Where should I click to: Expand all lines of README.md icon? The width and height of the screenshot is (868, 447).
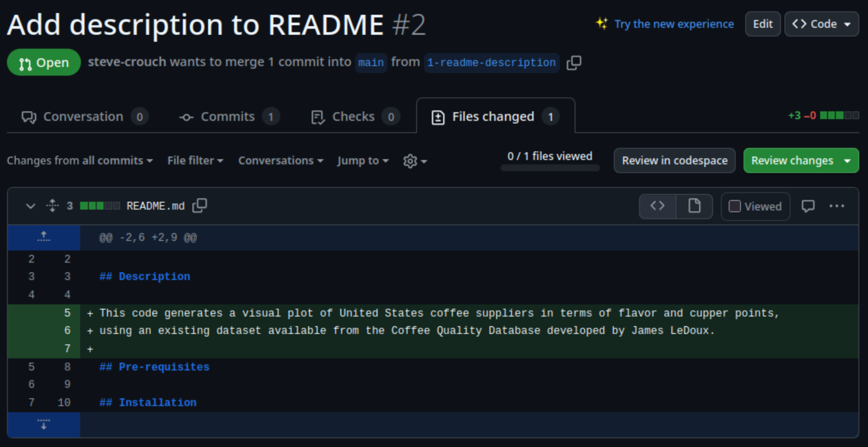(x=52, y=206)
